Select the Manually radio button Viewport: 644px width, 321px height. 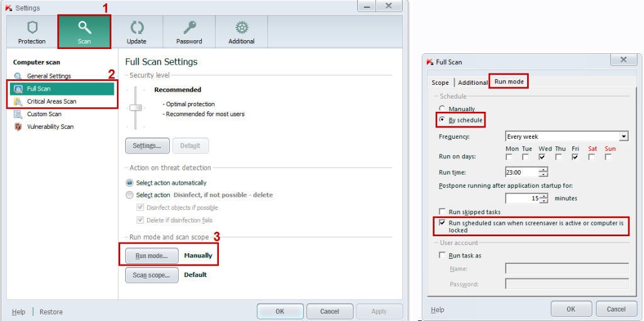443,109
